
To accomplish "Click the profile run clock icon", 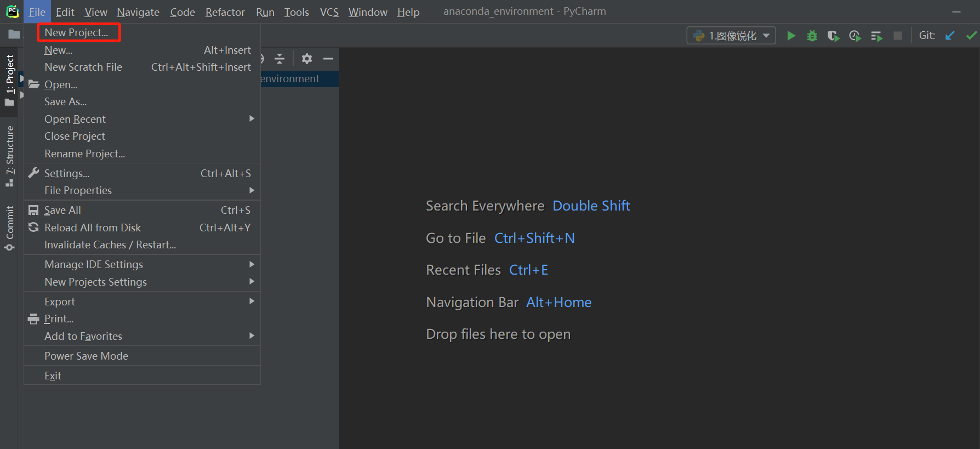I will click(x=854, y=36).
